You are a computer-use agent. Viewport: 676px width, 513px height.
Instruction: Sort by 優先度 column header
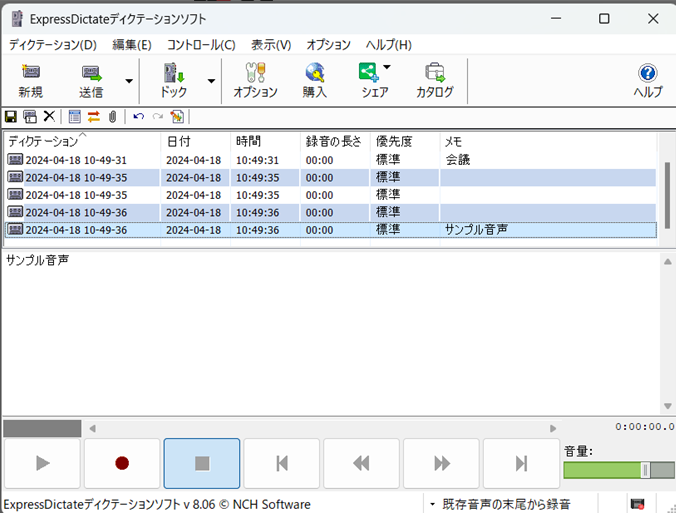(405, 141)
